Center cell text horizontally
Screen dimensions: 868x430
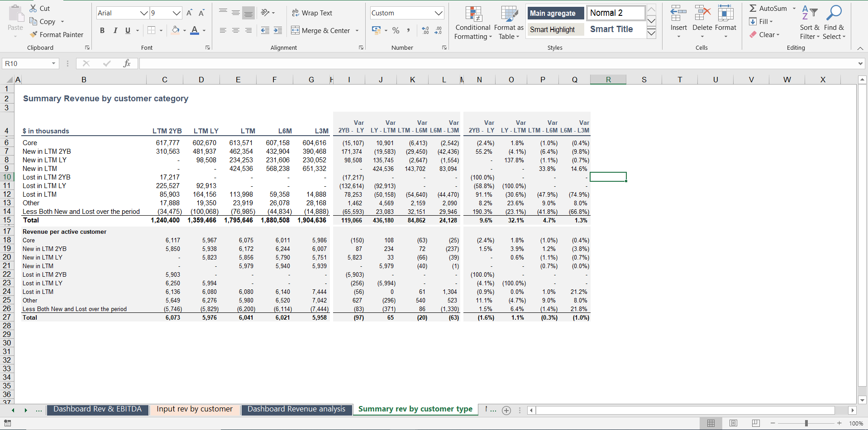236,30
